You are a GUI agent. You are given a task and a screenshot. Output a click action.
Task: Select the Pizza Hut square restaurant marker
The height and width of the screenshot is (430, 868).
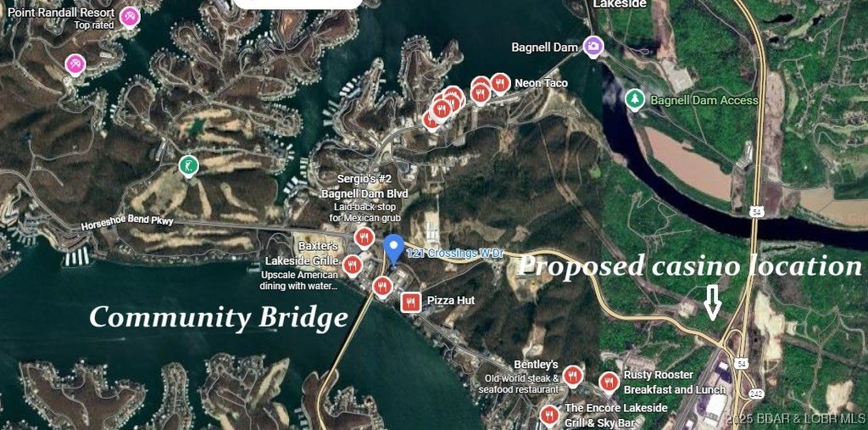pyautogui.click(x=409, y=302)
